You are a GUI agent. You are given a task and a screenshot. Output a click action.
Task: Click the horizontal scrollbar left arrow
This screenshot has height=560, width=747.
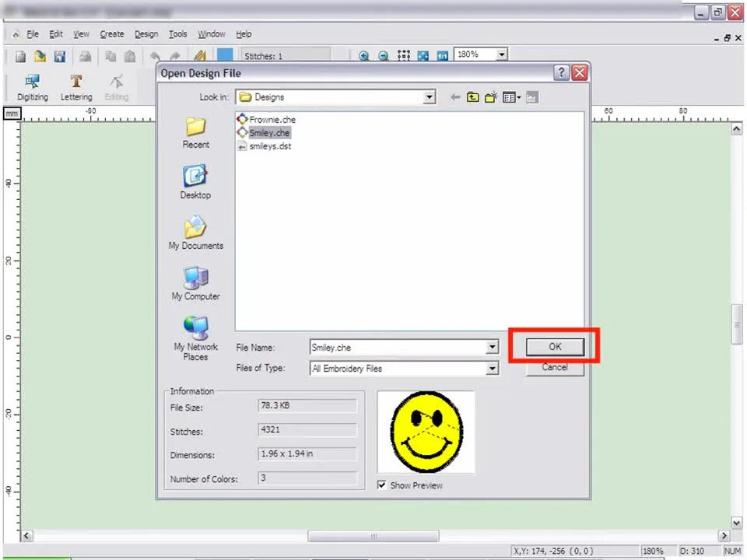coord(26,536)
